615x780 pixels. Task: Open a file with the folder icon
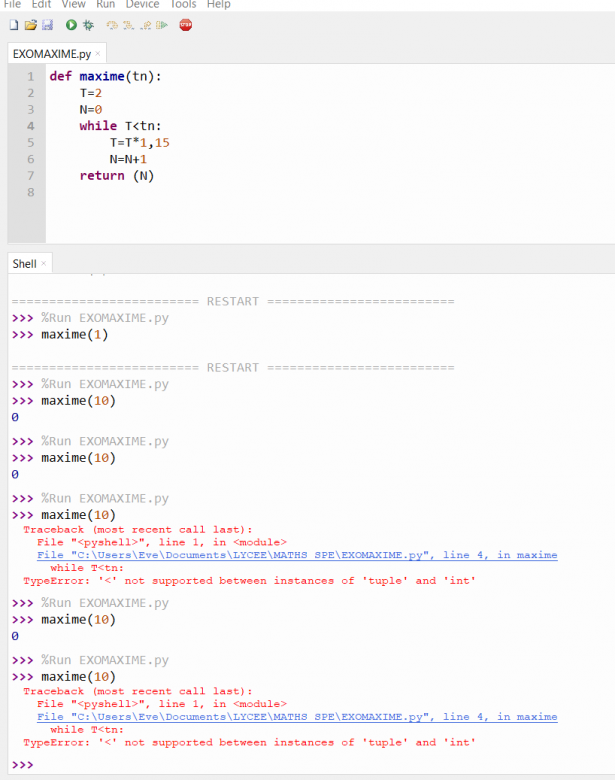click(x=30, y=25)
